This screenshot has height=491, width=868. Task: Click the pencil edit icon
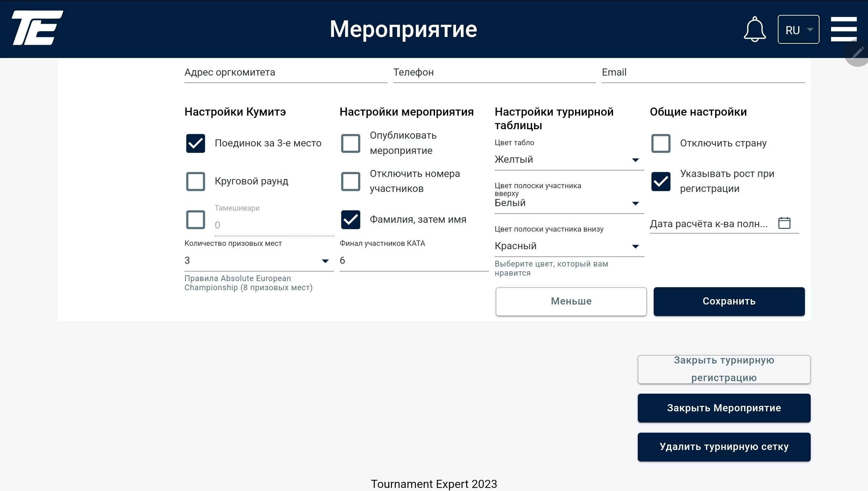click(858, 54)
